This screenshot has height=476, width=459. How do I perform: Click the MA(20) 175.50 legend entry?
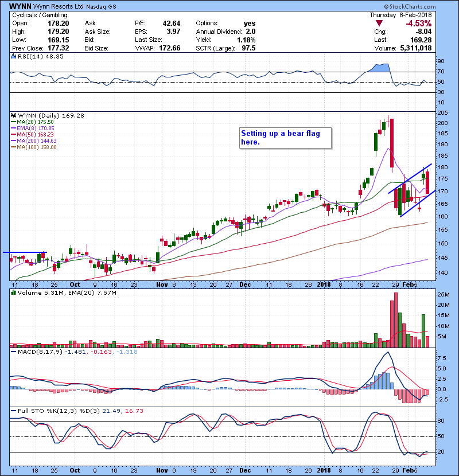(32, 122)
